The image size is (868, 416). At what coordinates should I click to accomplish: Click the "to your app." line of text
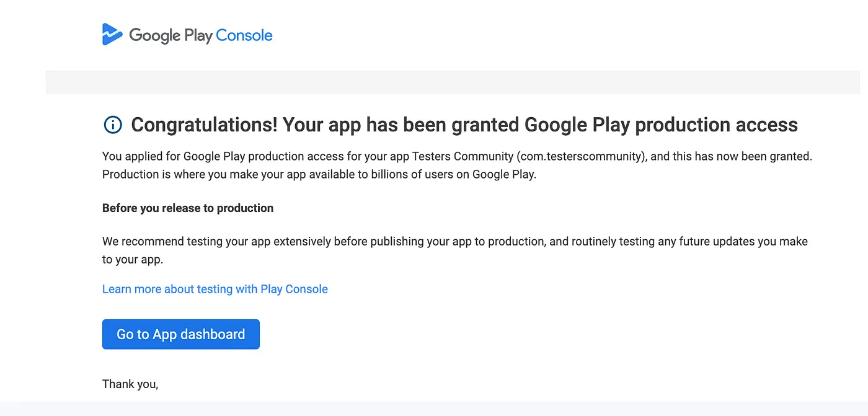click(132, 260)
